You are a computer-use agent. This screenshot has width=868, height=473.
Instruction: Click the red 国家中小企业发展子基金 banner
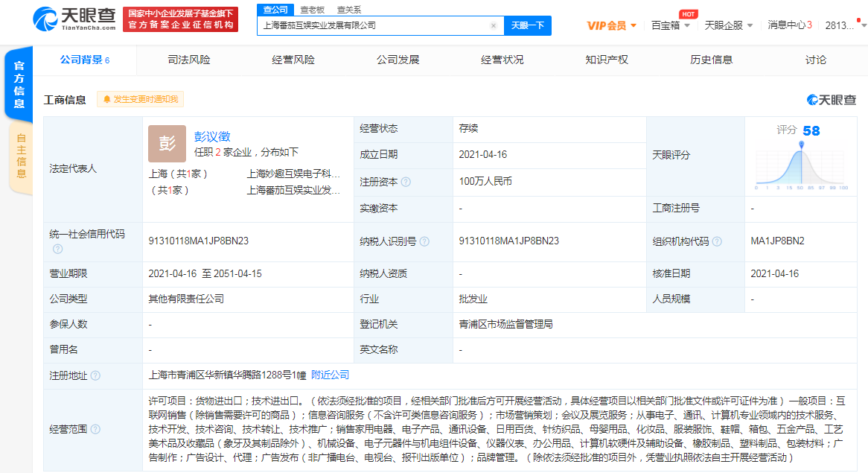[180, 19]
